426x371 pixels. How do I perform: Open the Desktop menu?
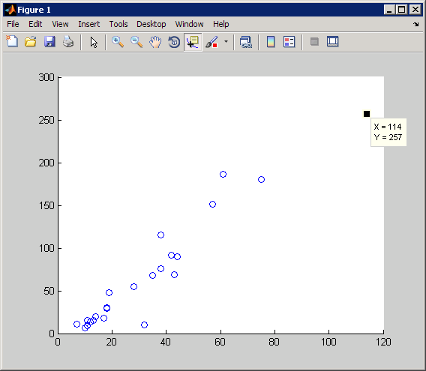(x=151, y=24)
